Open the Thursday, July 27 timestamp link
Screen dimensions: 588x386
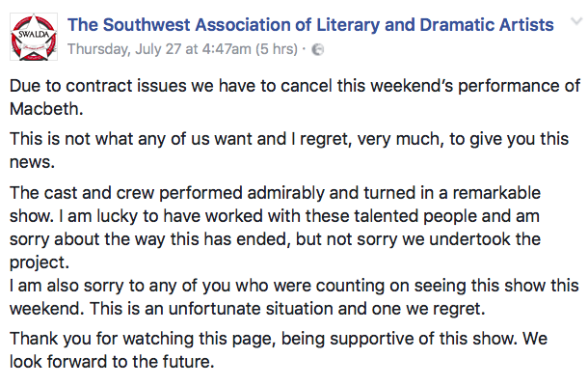click(159, 49)
